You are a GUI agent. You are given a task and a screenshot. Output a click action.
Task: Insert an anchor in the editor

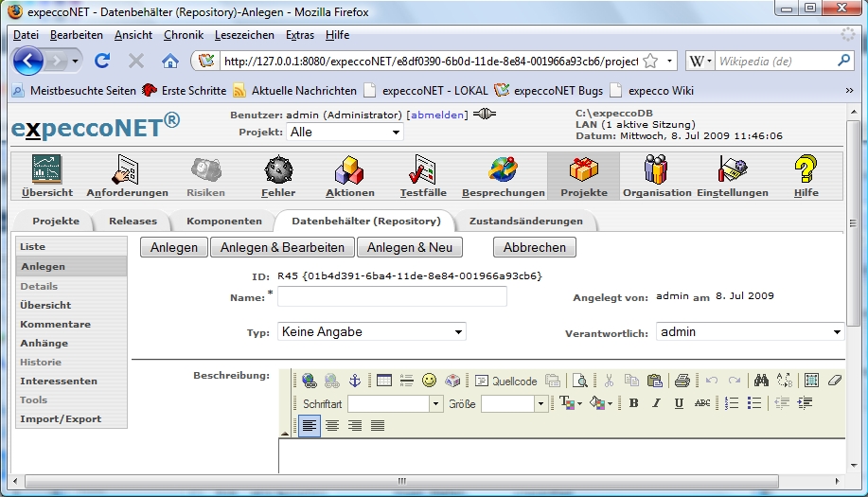355,381
